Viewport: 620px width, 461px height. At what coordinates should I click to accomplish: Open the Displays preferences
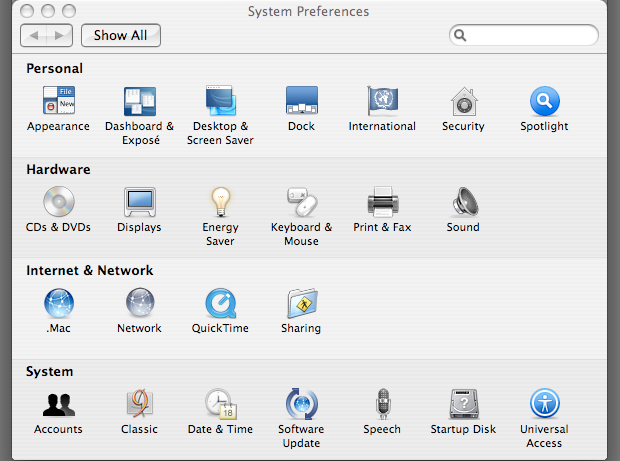pyautogui.click(x=140, y=202)
